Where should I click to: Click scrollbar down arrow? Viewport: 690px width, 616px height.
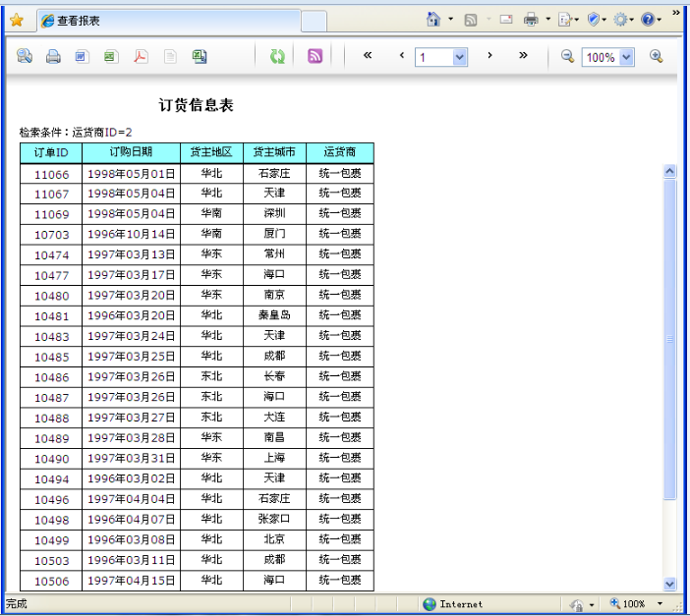[x=669, y=584]
